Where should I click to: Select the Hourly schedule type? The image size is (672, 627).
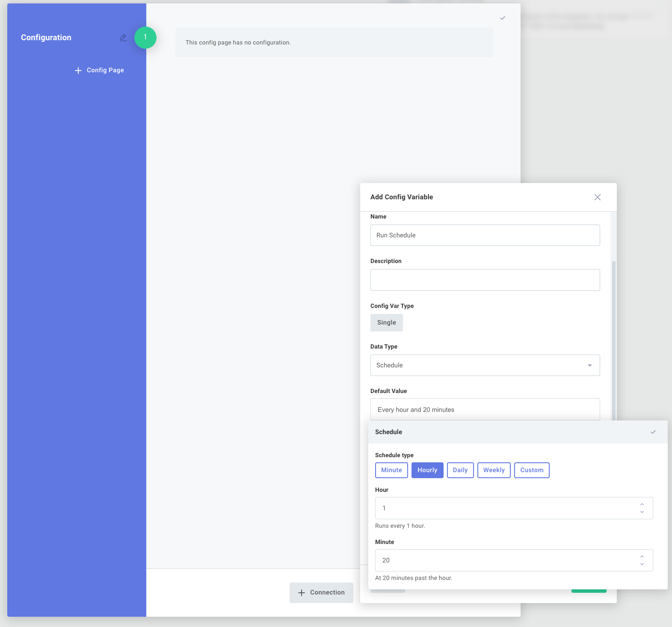(427, 470)
